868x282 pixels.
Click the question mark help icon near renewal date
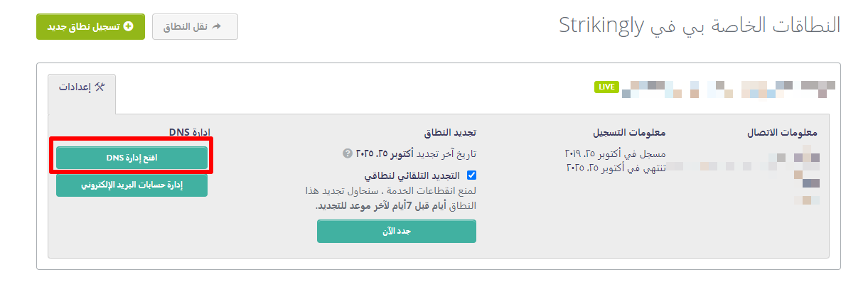[348, 153]
